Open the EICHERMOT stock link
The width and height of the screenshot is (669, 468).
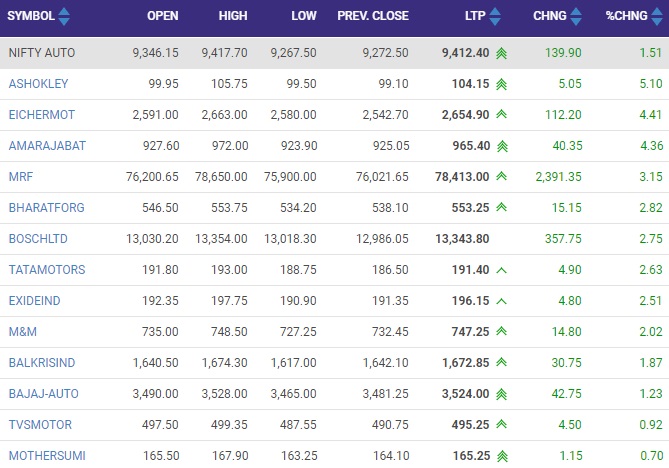42,115
